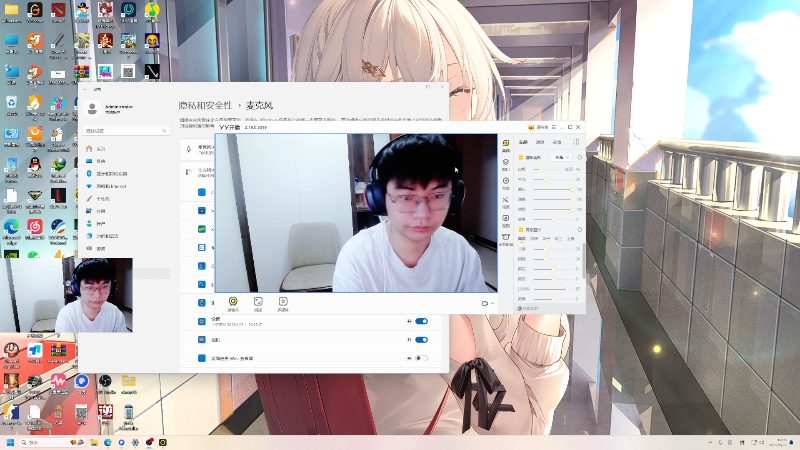
Task: Reset the face-shaping section with circular arrow
Action: point(580,230)
